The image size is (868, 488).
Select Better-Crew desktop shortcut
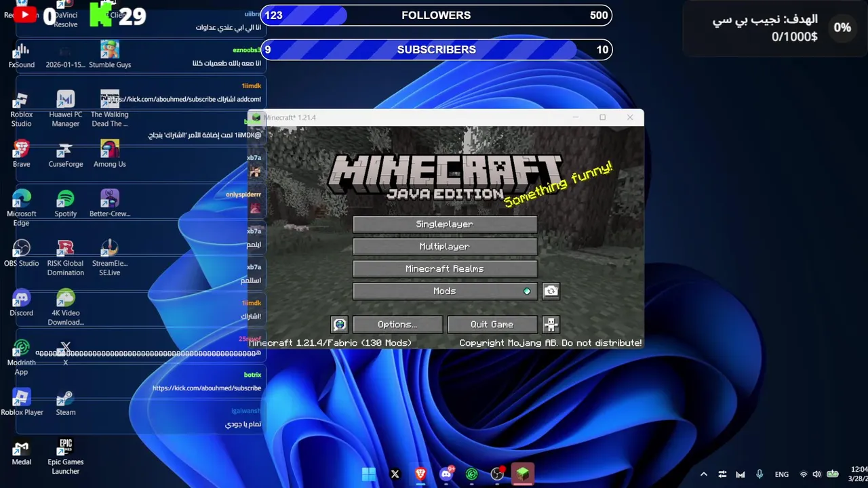pos(110,203)
